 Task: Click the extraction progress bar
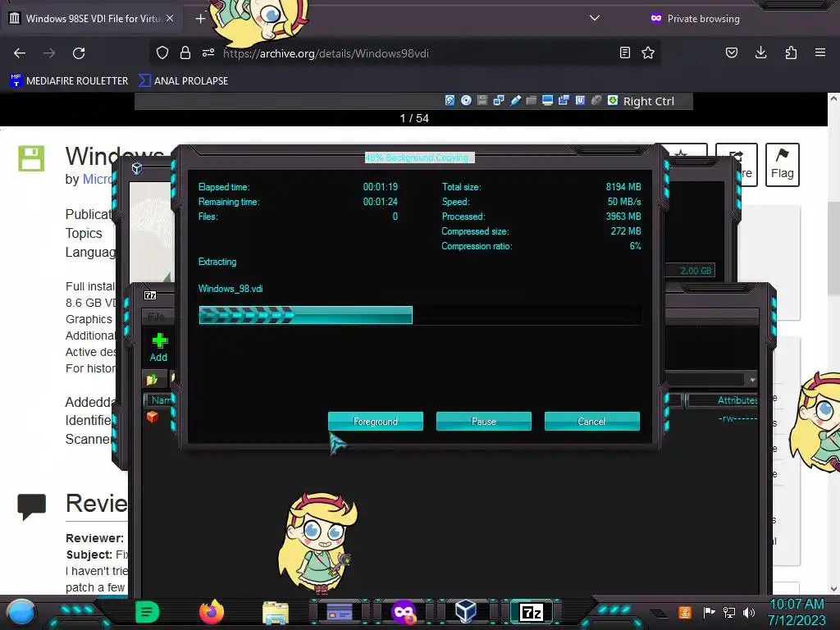(x=419, y=315)
